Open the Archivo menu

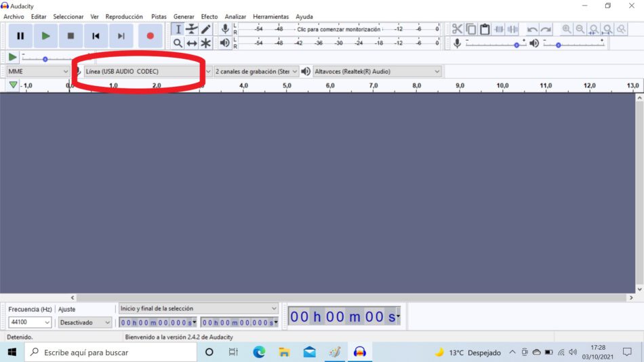coord(14,17)
